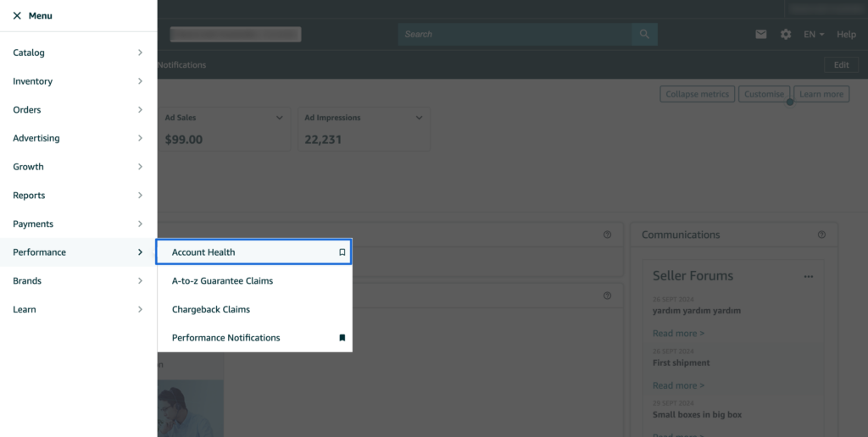Open the Advertising menu item
The width and height of the screenshot is (868, 437).
[79, 138]
